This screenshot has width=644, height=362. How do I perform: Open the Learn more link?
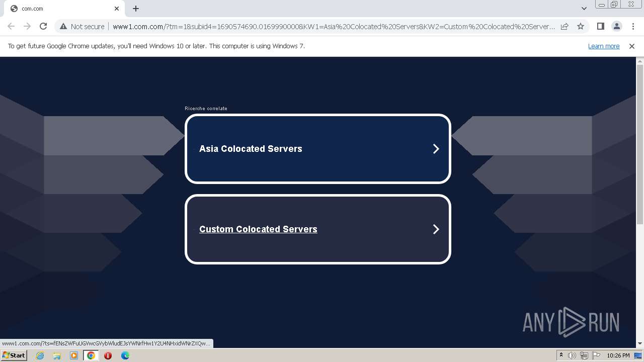click(x=604, y=46)
